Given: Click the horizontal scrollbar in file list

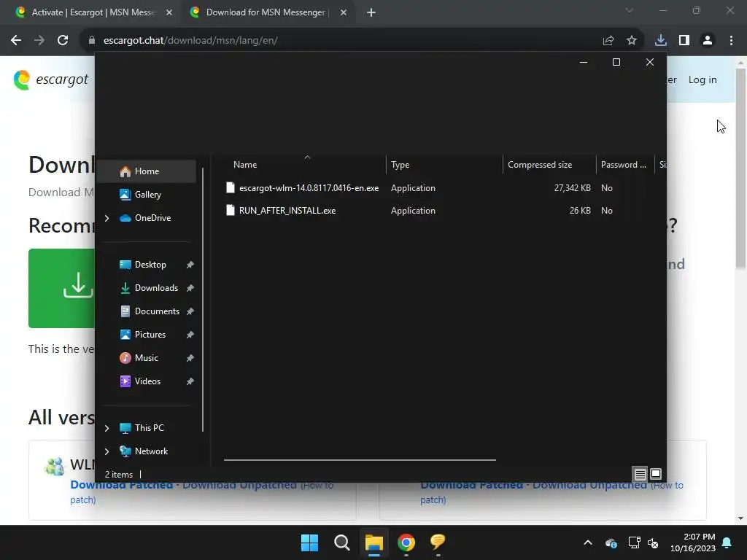Looking at the screenshot, I should (x=360, y=460).
